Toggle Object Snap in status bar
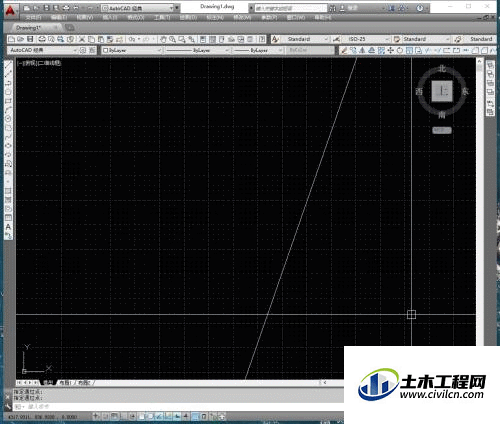500x424 pixels. pos(141,416)
